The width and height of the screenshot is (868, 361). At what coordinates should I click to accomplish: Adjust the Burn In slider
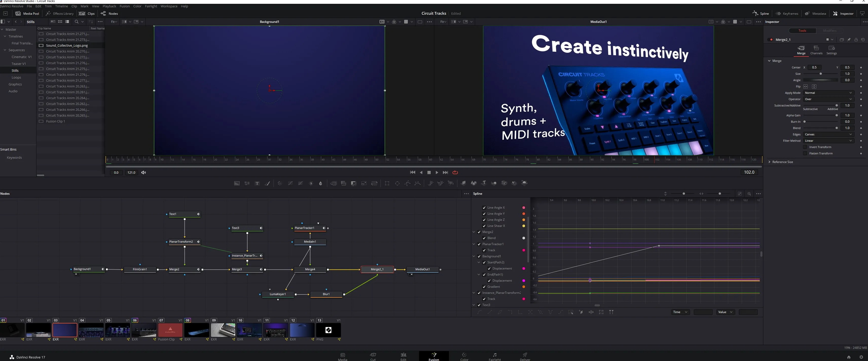pyautogui.click(x=821, y=122)
